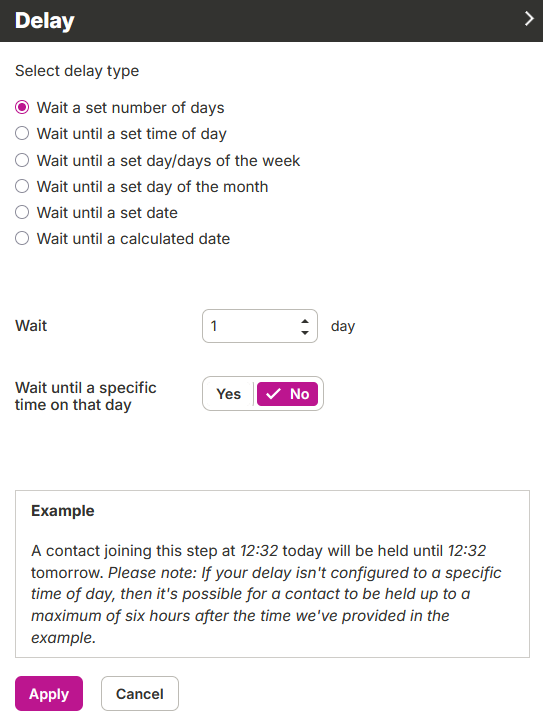The width and height of the screenshot is (543, 720).
Task: Click the Delay panel title
Action: 45,21
